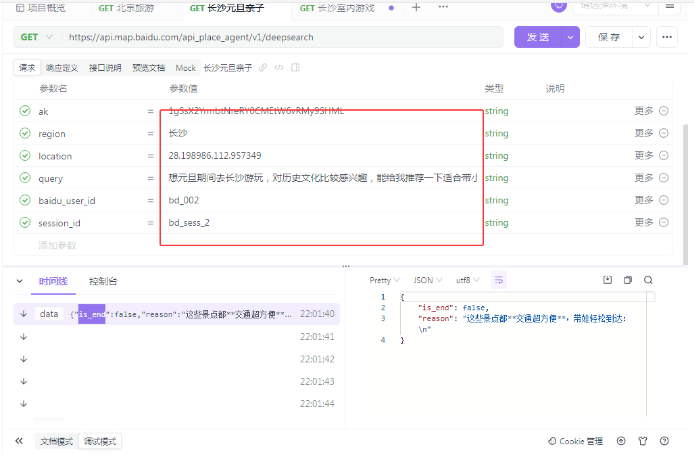694x455 pixels.
Task: Open the 项目概览 tab
Action: tap(41, 8)
